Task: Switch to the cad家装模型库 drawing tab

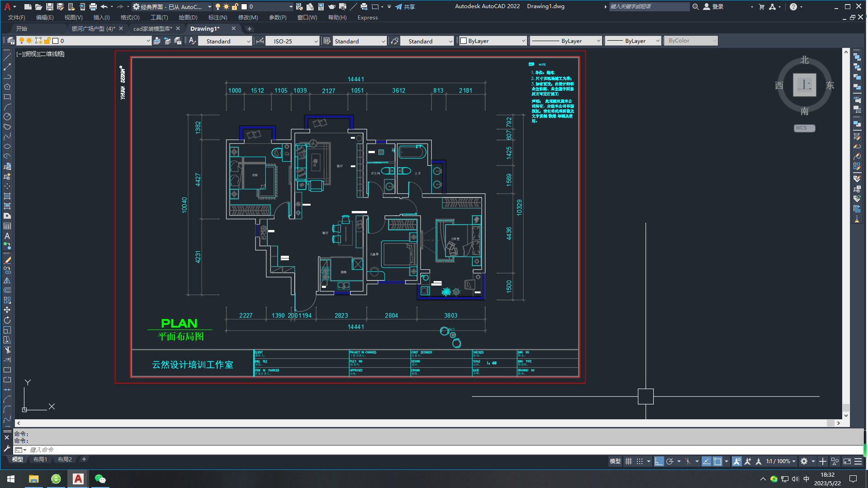Action: 152,28
